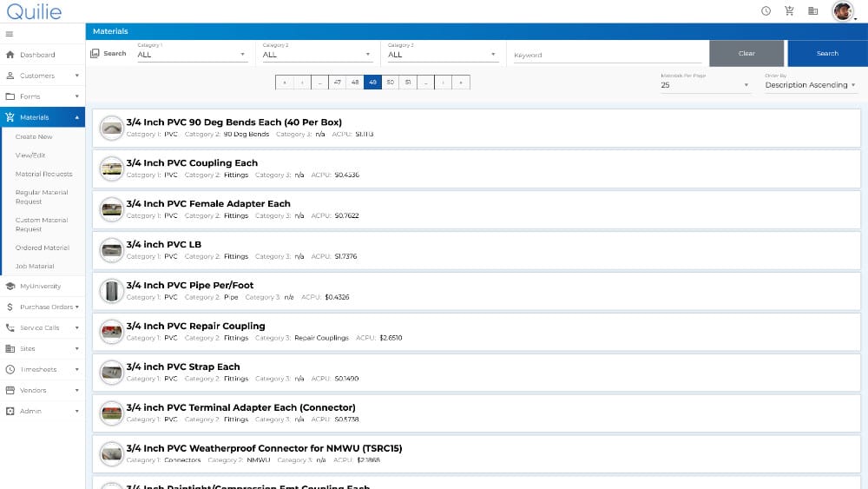
Task: Click the Dashboard home icon
Action: (x=10, y=55)
